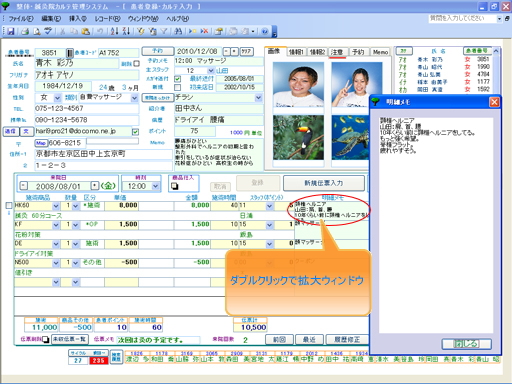Switch to the 注意 tab

coord(337,52)
